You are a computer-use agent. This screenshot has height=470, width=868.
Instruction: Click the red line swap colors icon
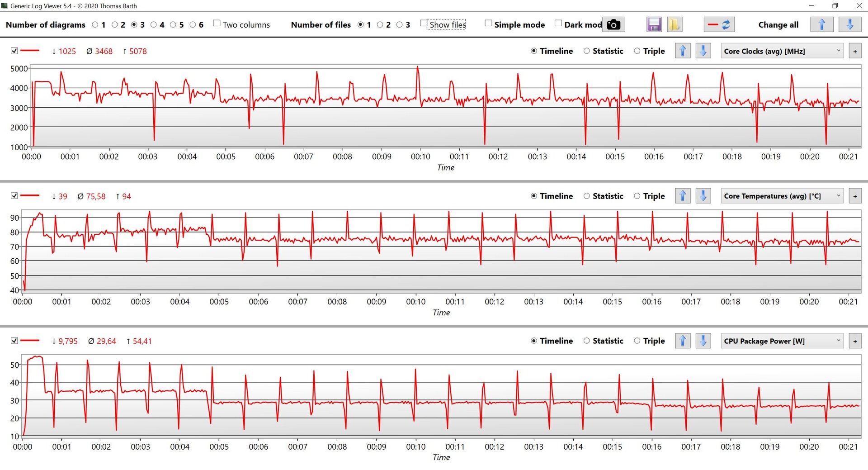click(719, 24)
